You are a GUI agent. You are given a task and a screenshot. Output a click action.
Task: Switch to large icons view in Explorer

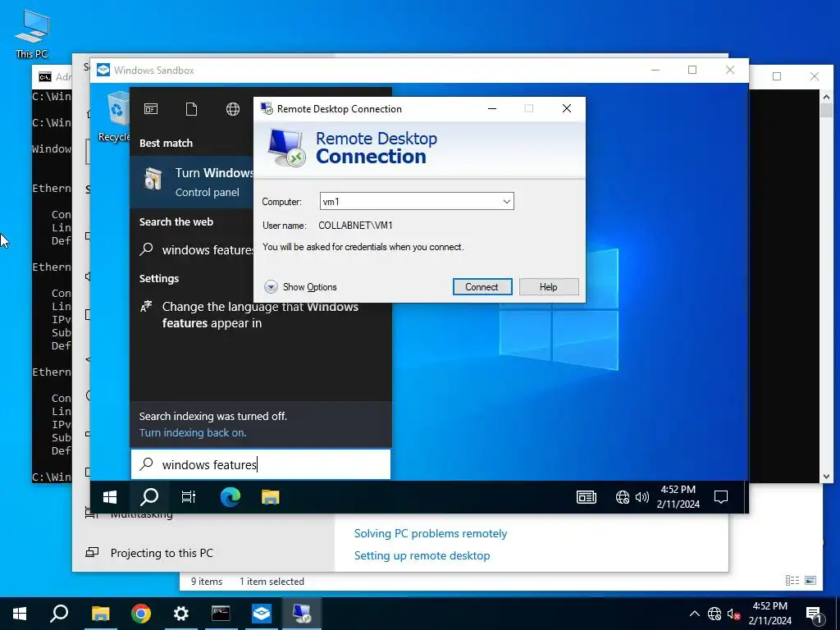click(x=810, y=581)
